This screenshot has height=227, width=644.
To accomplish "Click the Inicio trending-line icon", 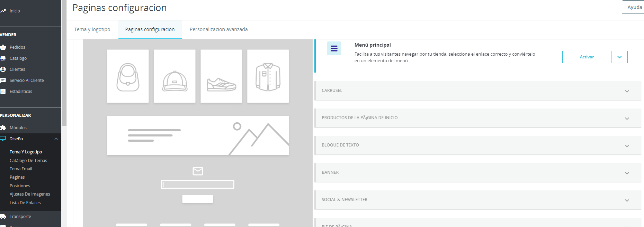I will [x=3, y=11].
